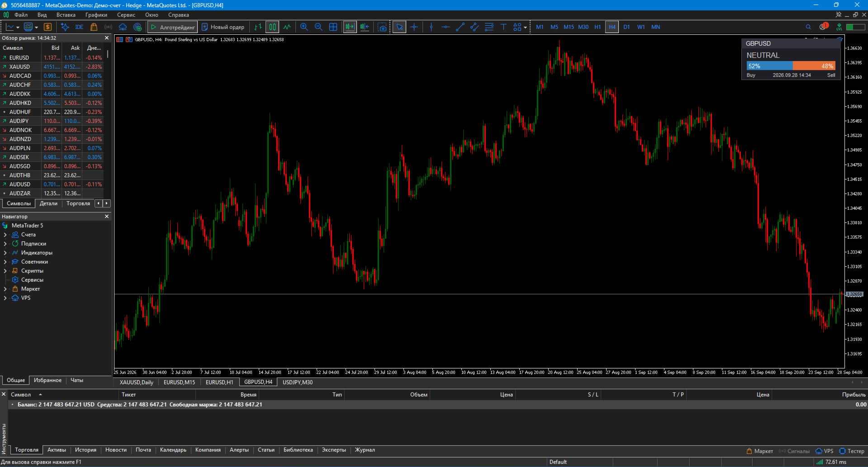Expand the Счета node in Navigator
The image size is (868, 467).
click(5, 235)
